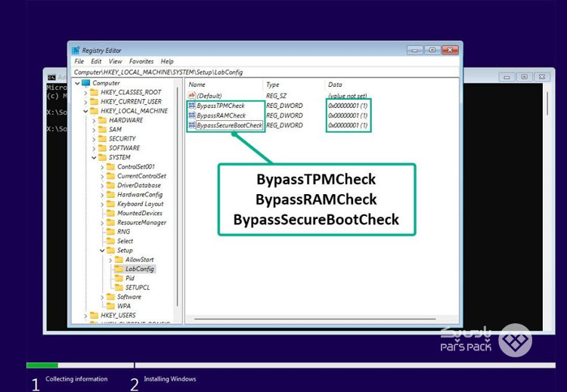
Task: Click the BypassSecureBootCheck DWORD icon
Action: point(192,125)
